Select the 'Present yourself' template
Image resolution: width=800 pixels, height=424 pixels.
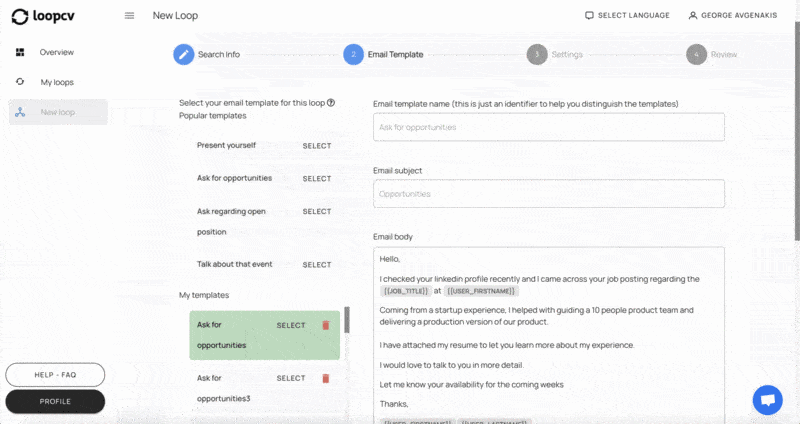(x=316, y=146)
